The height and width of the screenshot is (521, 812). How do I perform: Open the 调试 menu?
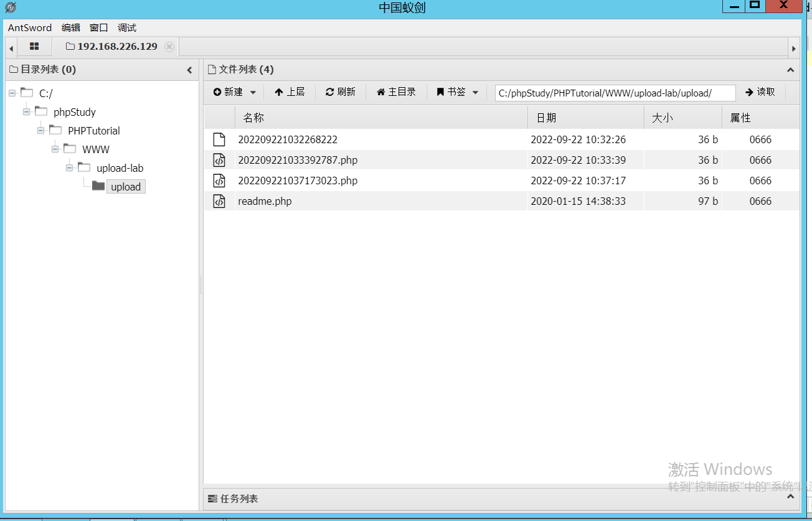coord(126,28)
